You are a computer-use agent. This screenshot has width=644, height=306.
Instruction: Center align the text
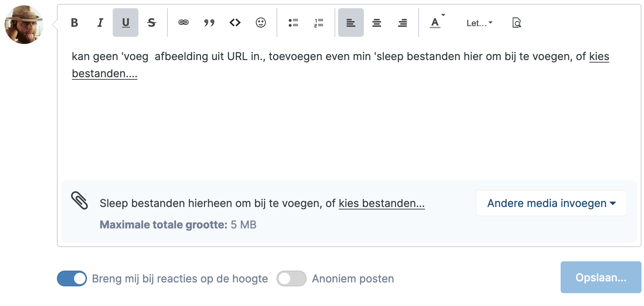[x=377, y=23]
